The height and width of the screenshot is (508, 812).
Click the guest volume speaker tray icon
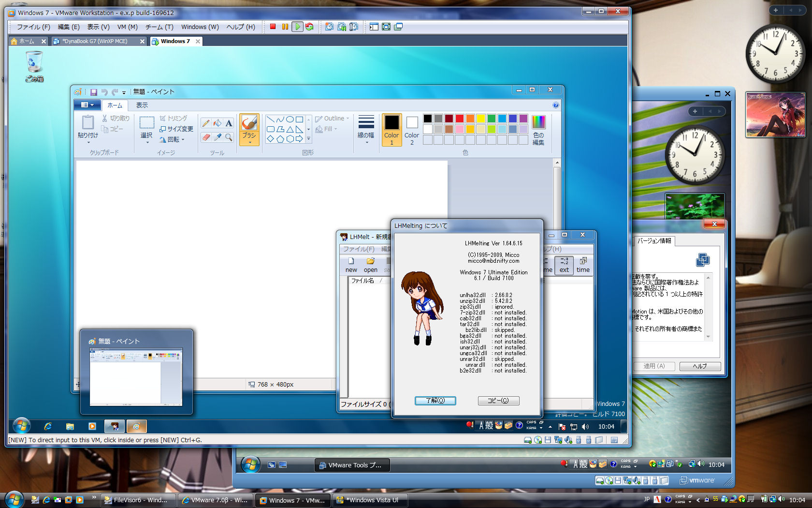585,427
